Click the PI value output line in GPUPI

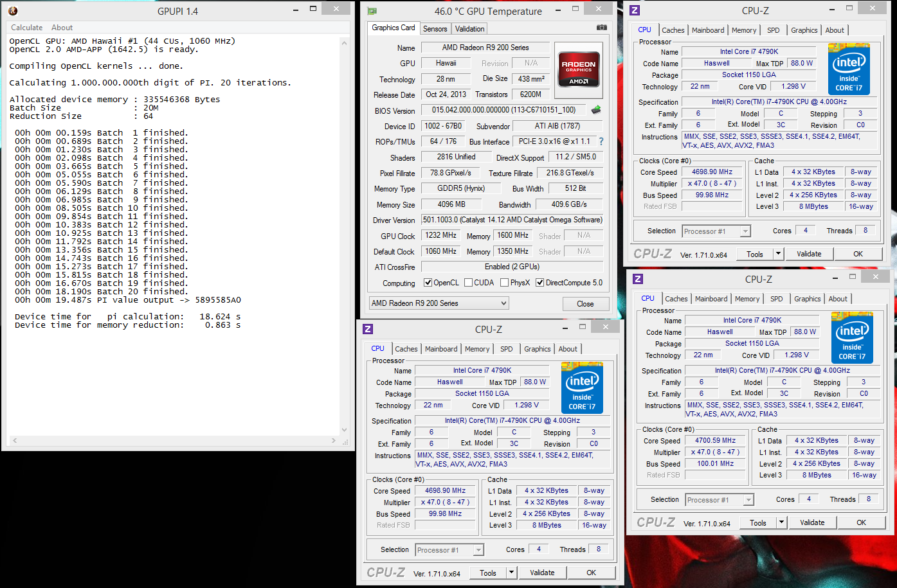pyautogui.click(x=128, y=300)
